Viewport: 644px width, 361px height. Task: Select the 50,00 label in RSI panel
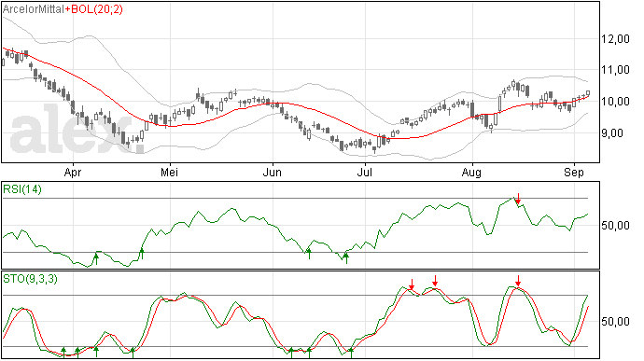coord(615,226)
